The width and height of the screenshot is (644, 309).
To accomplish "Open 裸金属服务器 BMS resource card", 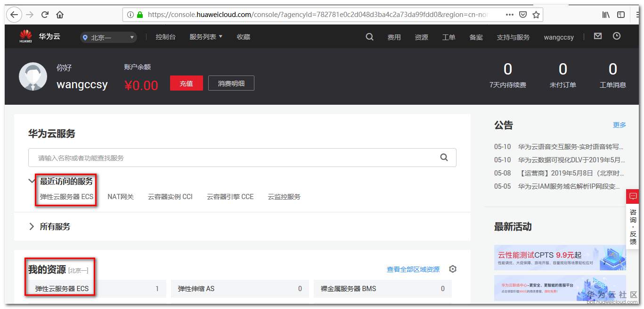I will tap(383, 289).
